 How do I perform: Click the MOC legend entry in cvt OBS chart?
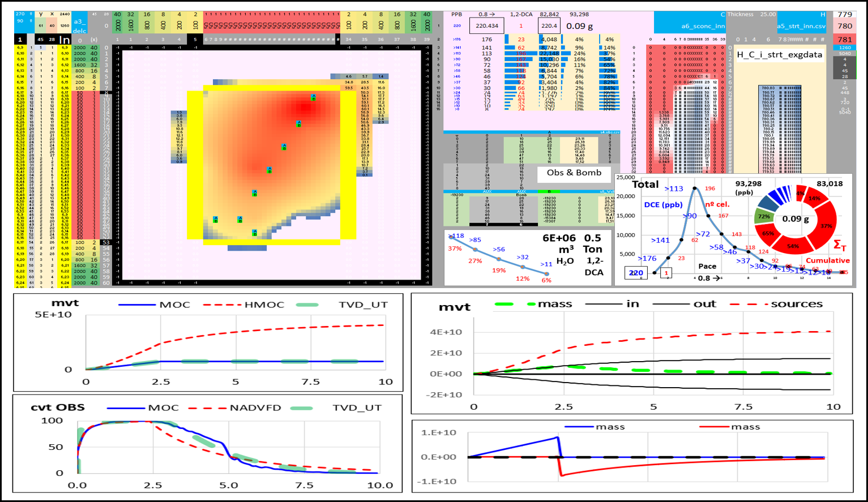pos(143,407)
